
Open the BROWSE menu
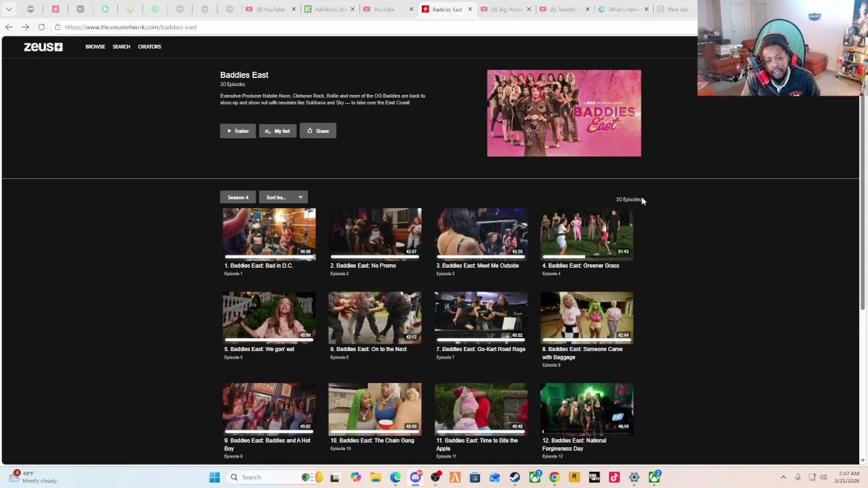95,47
